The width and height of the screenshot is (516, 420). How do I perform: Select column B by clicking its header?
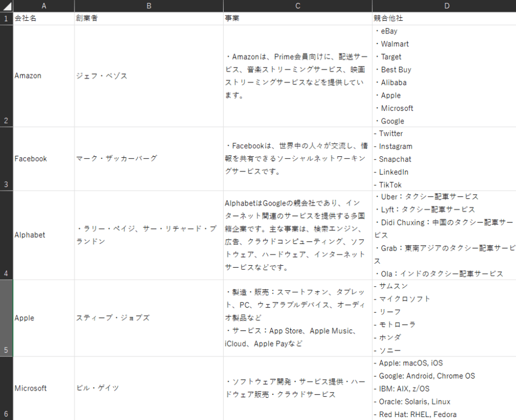tap(149, 6)
